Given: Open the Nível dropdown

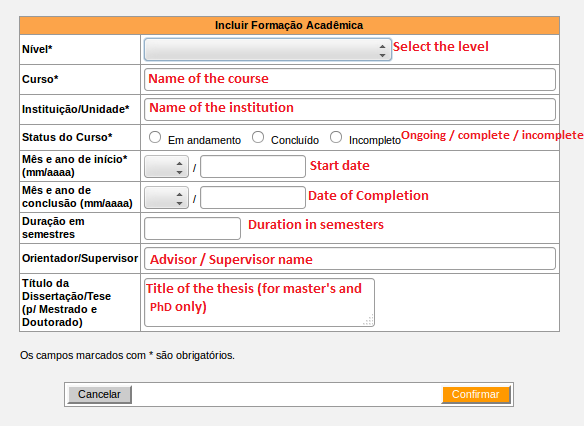Looking at the screenshot, I should [x=267, y=50].
